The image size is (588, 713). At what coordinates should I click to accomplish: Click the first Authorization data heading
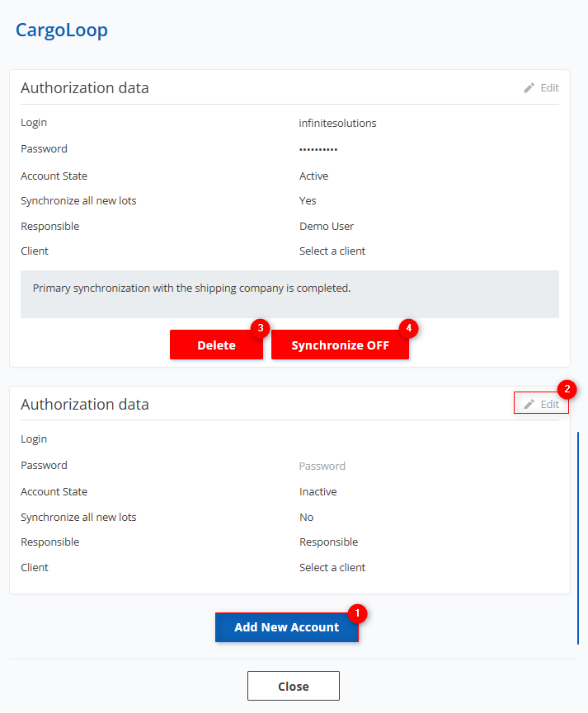[x=85, y=87]
